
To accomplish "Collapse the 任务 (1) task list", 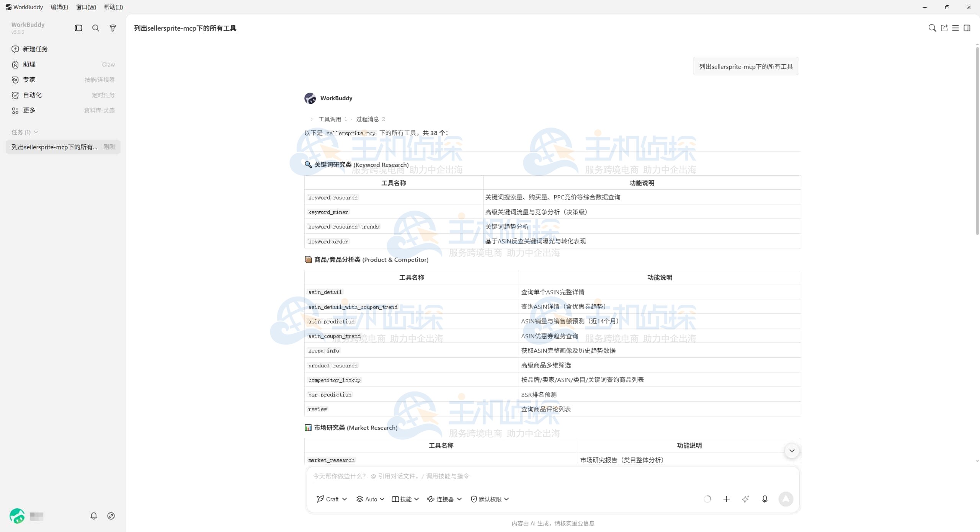I will pos(24,132).
